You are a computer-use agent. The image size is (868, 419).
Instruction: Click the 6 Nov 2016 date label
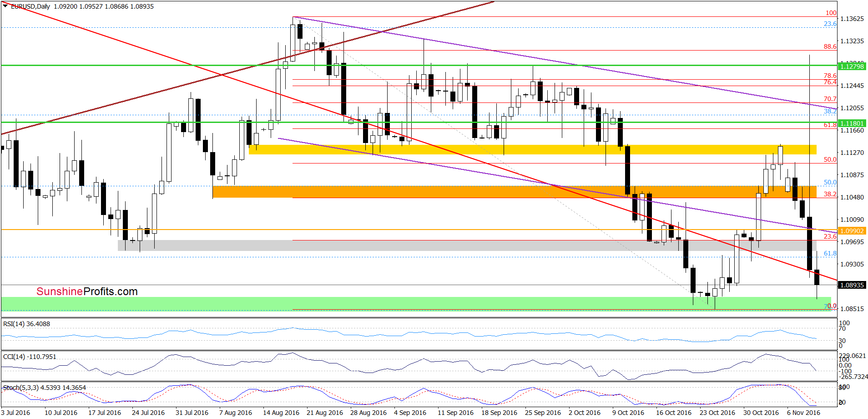tap(803, 413)
